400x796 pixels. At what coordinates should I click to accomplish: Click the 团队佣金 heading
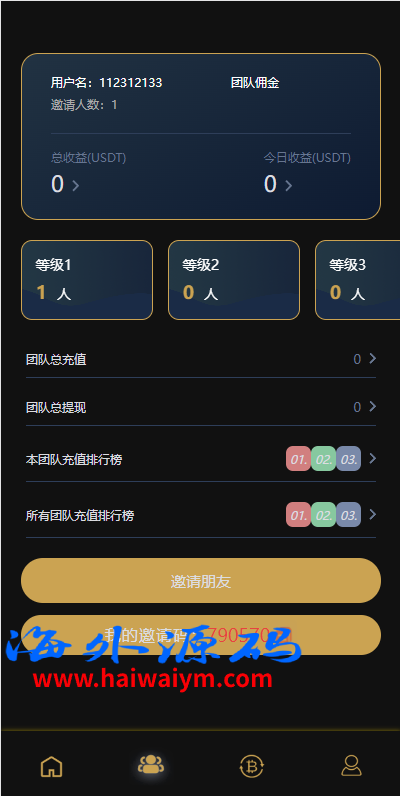[255, 83]
